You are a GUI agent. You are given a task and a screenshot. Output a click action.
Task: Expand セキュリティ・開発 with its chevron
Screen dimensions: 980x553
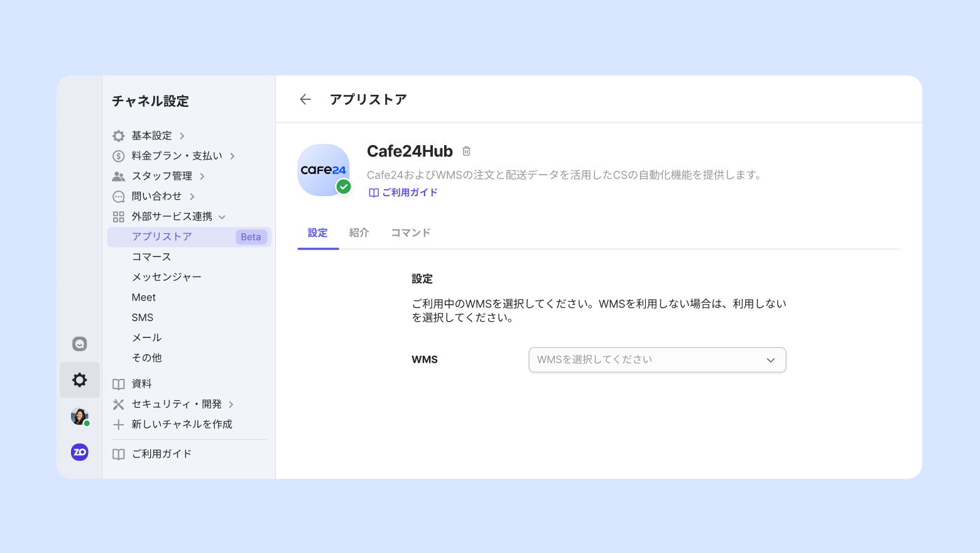(231, 404)
